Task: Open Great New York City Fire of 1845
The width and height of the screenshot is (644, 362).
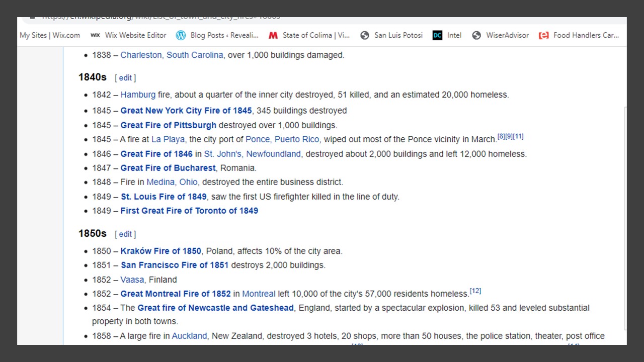Action: click(x=186, y=111)
